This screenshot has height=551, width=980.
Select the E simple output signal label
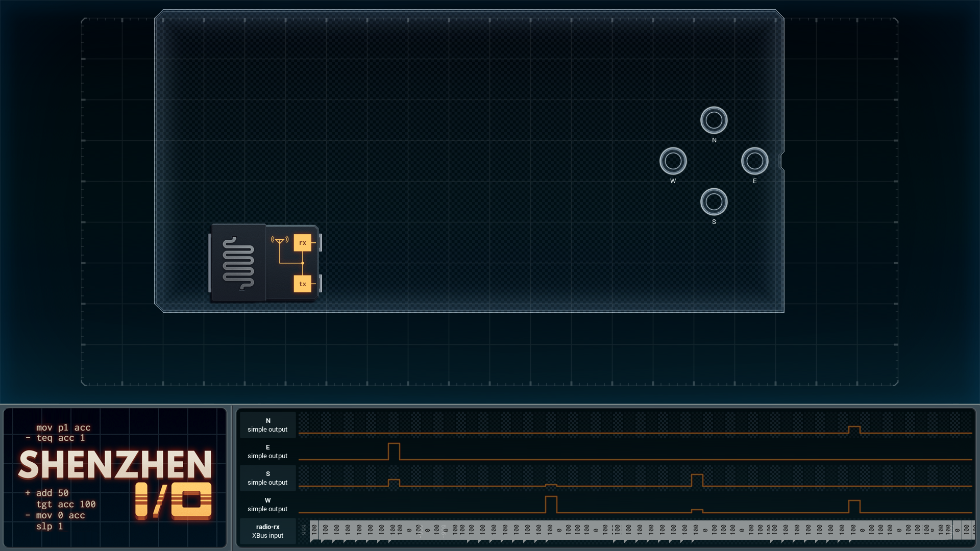[267, 452]
